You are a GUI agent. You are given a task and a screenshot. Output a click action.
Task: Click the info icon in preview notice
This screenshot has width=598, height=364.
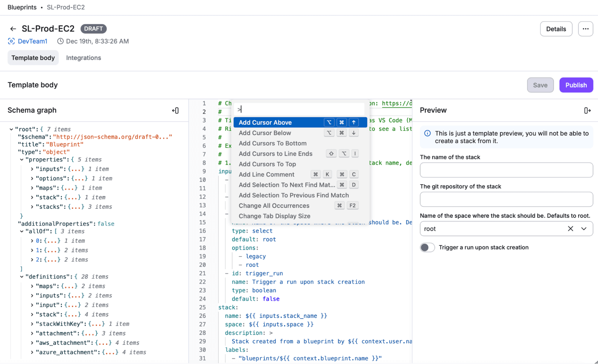point(427,133)
